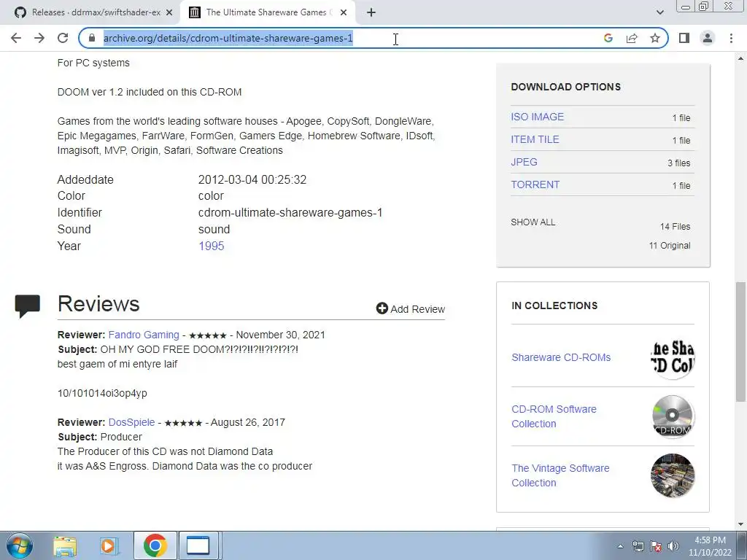View site information via lock icon
Viewport: 747px width, 560px height.
[x=92, y=38]
